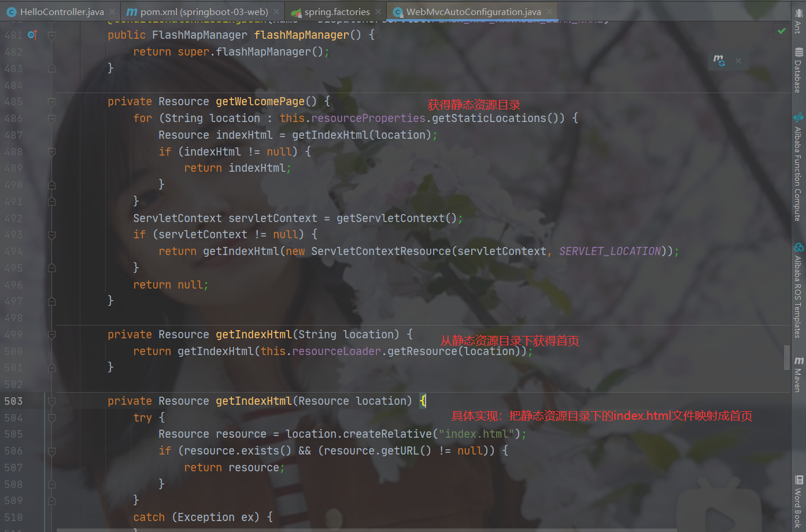Collapse the getIndexHtml(String location) method fold
This screenshot has width=806, height=532.
(51, 334)
